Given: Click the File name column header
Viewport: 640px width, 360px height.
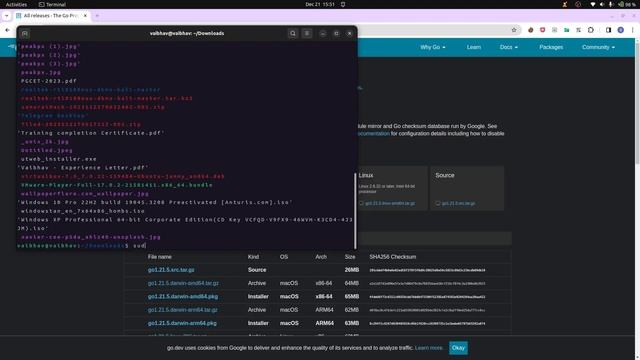Looking at the screenshot, I should [x=160, y=257].
